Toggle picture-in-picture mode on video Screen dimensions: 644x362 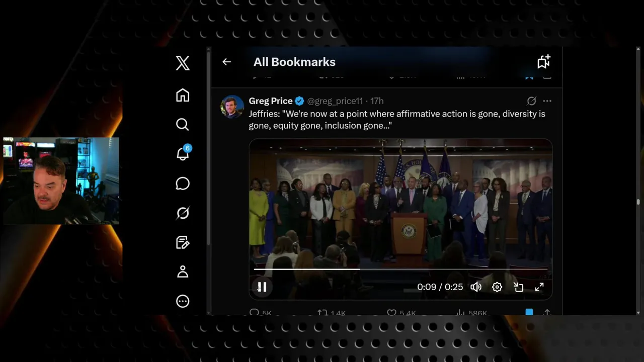tap(518, 287)
